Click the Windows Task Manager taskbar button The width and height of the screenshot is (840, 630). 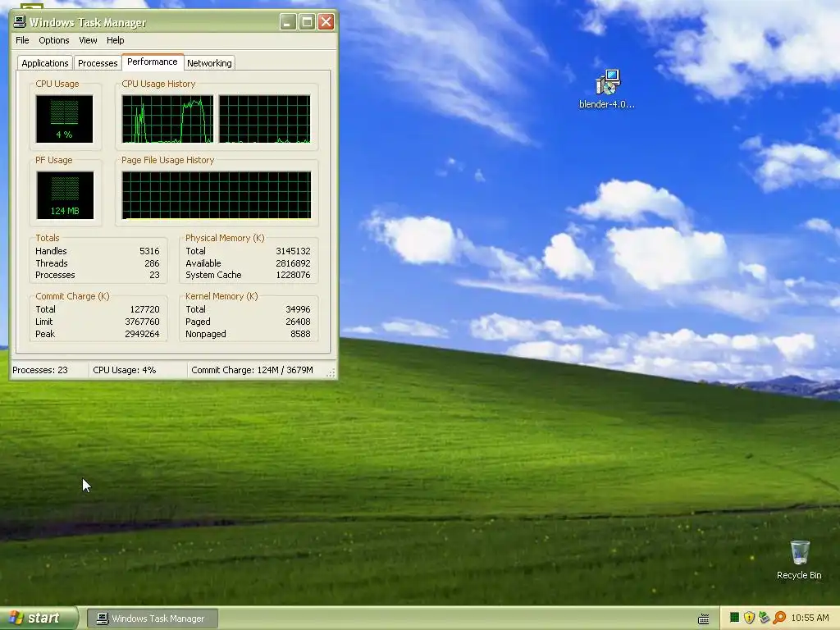(152, 619)
